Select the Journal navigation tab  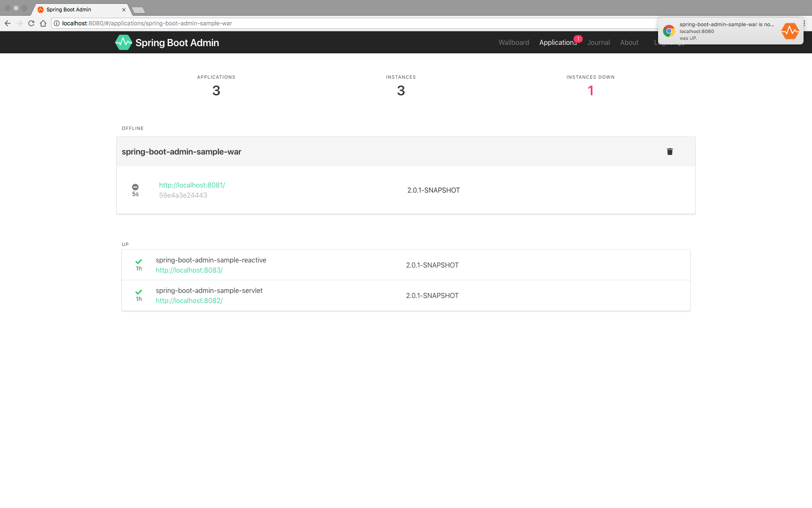(598, 42)
